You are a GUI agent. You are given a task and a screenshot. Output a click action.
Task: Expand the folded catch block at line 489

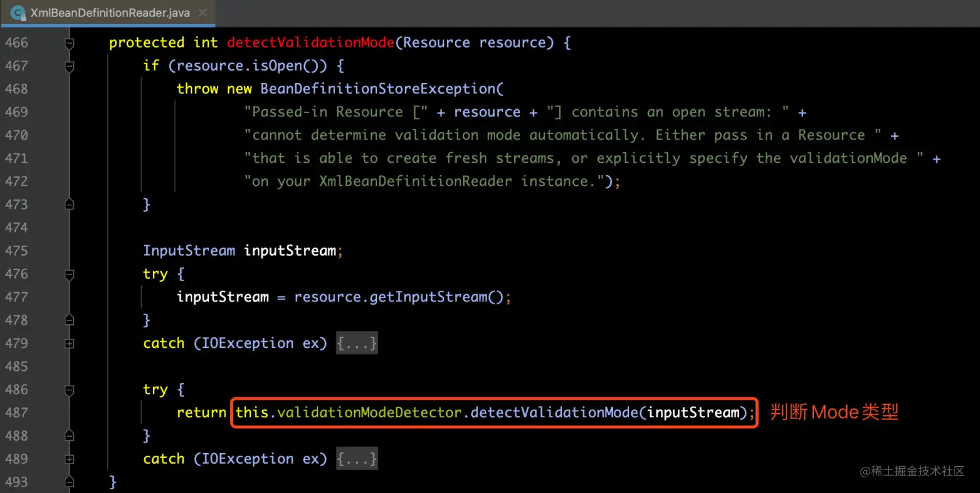click(69, 459)
